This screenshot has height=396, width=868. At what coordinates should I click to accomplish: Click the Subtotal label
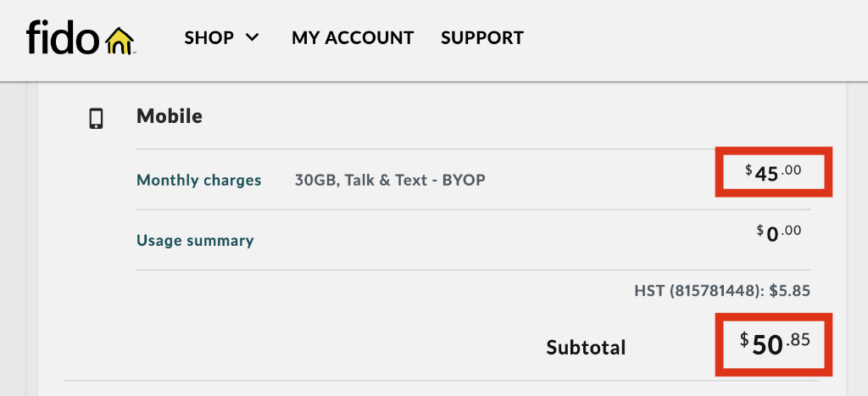[586, 347]
